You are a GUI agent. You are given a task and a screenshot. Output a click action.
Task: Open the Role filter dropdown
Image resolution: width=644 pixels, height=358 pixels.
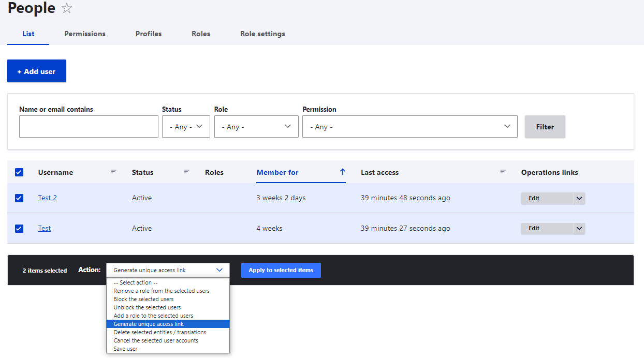[x=256, y=127]
